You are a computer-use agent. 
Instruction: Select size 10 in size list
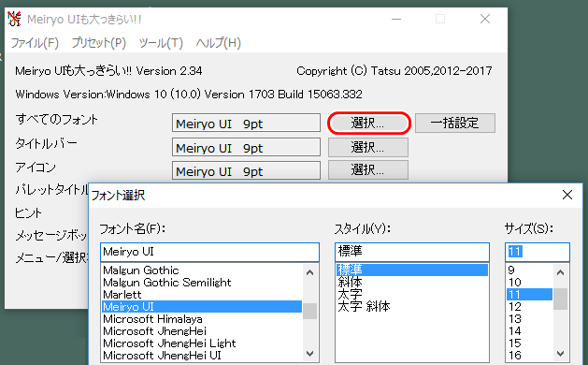click(x=529, y=282)
